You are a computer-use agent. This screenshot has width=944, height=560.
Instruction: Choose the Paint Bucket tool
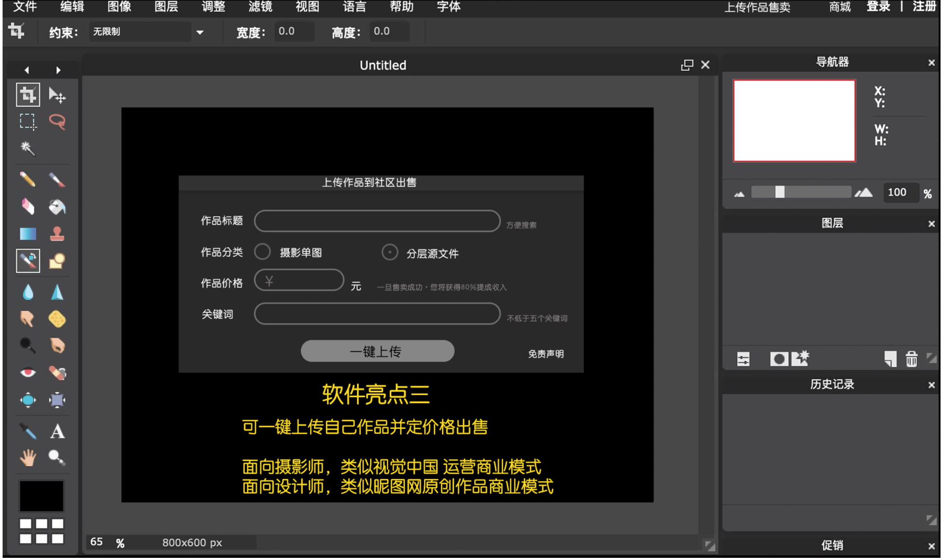(x=57, y=207)
